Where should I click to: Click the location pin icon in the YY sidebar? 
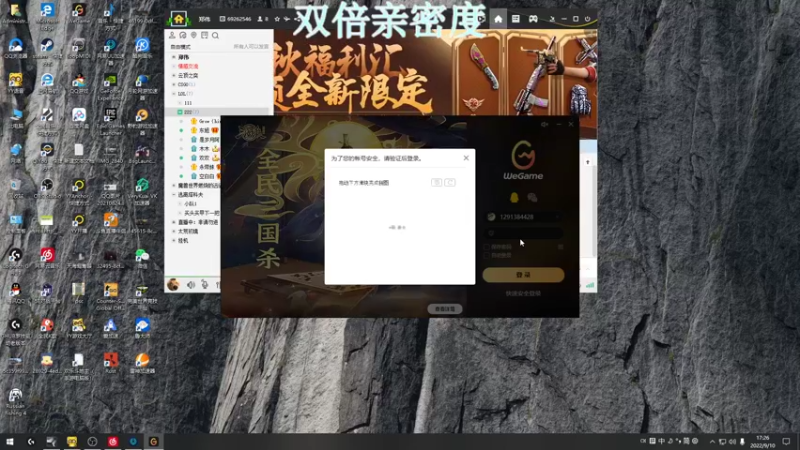point(193,35)
